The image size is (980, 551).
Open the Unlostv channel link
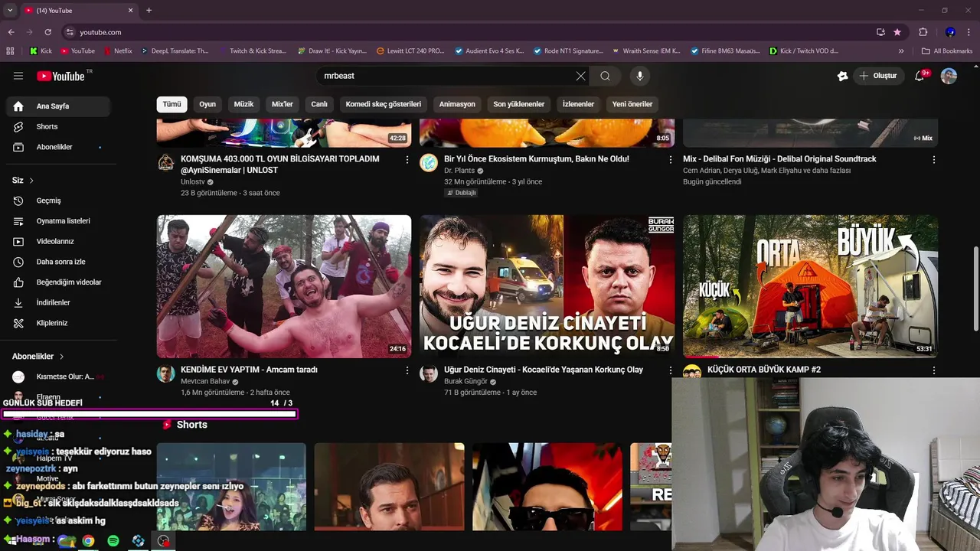193,182
